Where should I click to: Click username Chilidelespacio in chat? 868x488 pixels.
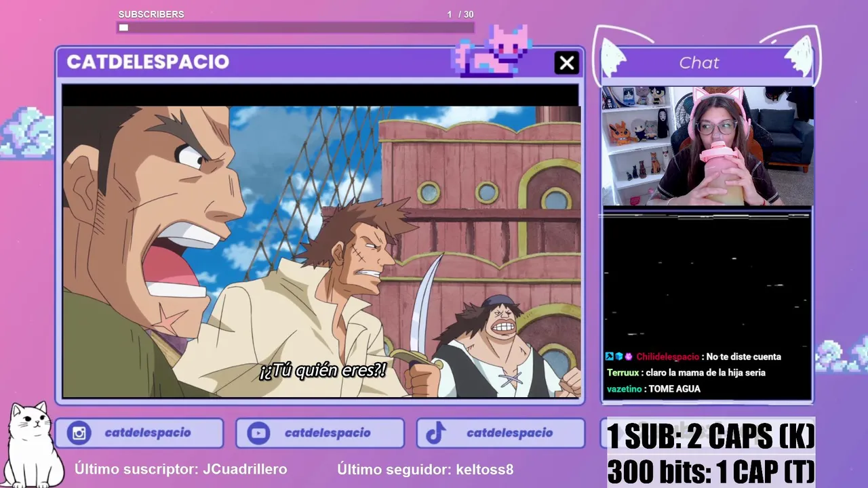click(x=667, y=357)
